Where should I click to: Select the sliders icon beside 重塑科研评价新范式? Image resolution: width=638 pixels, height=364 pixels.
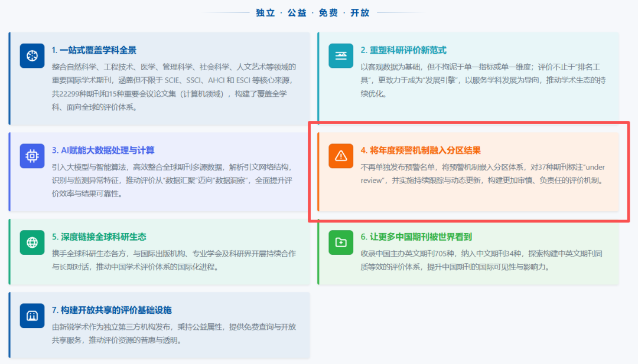click(x=341, y=55)
